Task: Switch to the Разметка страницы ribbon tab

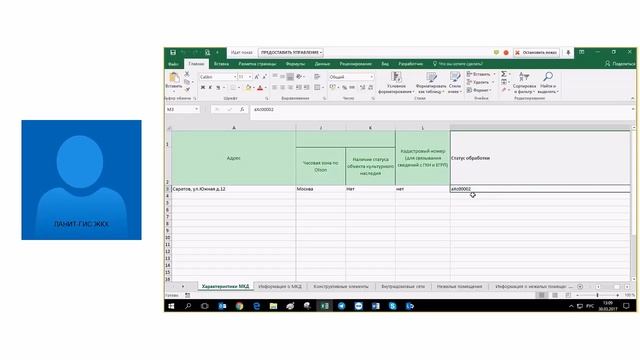Action: 257,64
